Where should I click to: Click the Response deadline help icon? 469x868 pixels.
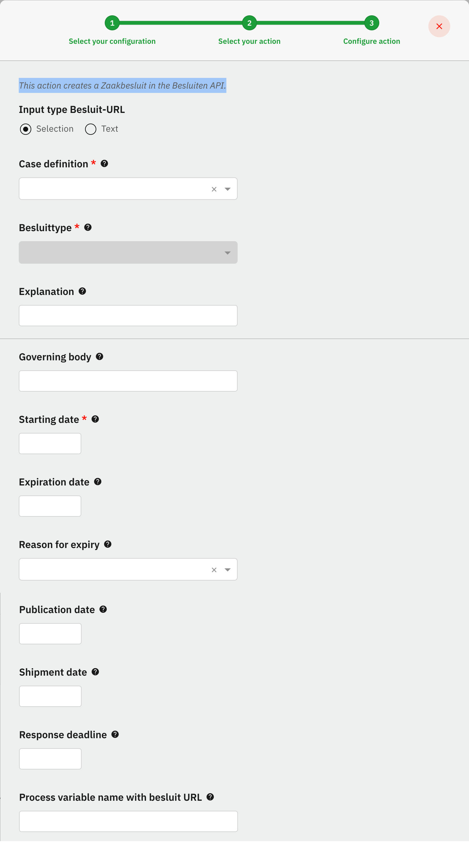115,734
